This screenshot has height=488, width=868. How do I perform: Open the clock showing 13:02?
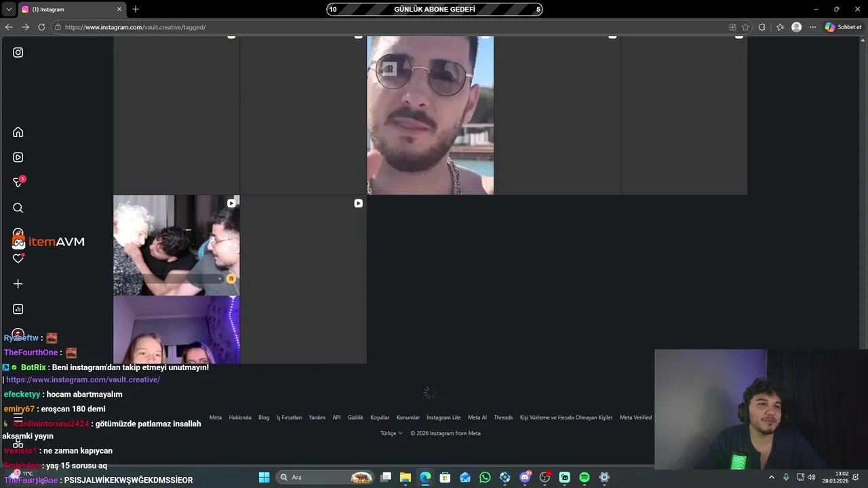(835, 477)
